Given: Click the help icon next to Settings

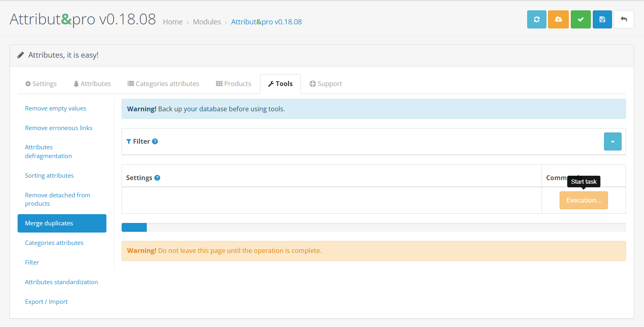Looking at the screenshot, I should (x=157, y=178).
